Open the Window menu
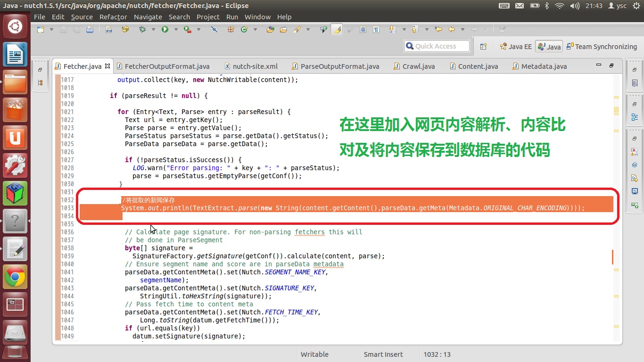The height and width of the screenshot is (362, 644). (x=257, y=16)
